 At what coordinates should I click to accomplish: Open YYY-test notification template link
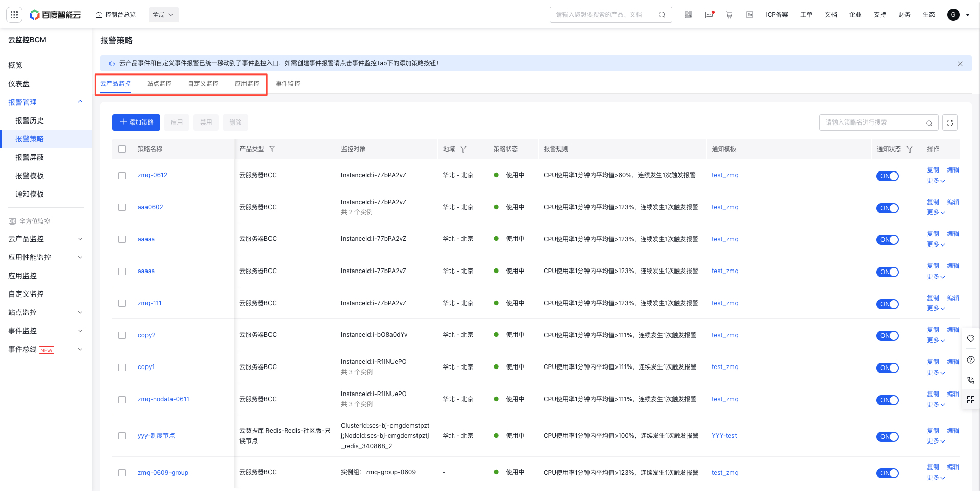coord(724,436)
